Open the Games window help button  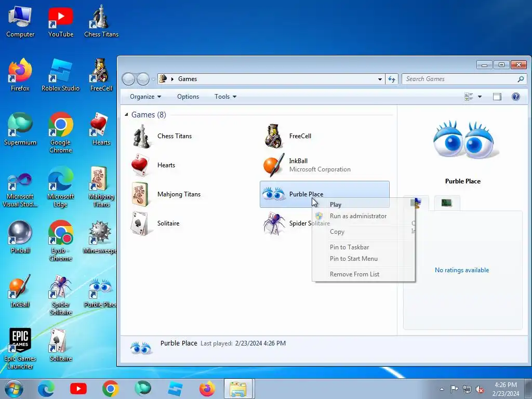[516, 97]
